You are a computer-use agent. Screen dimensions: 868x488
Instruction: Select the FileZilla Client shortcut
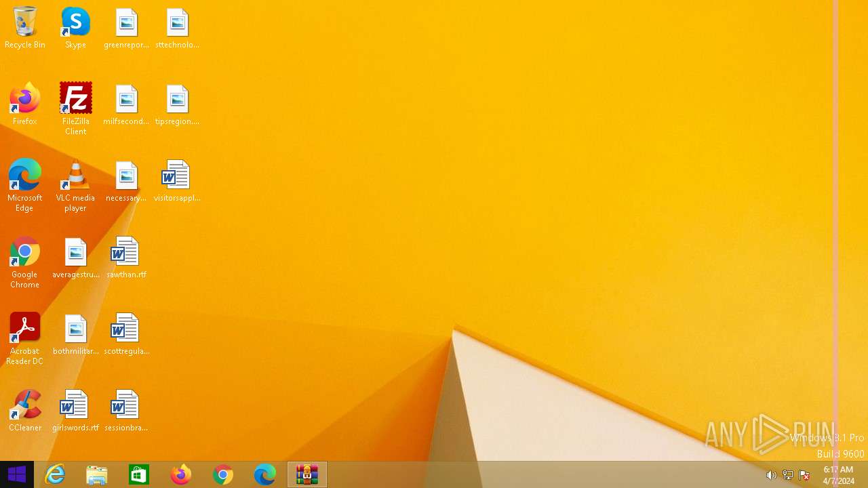tap(75, 109)
